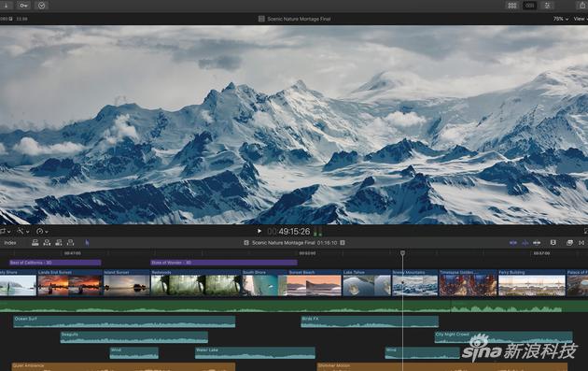588x371 pixels.
Task: Open the enhancements magic wand dropdown
Action: coord(23,232)
